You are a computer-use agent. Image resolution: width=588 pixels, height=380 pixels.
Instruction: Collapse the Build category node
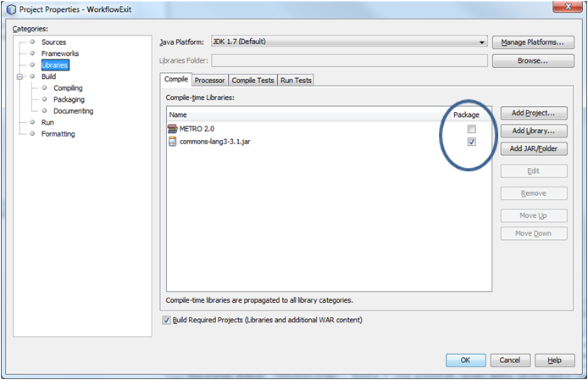pos(19,76)
